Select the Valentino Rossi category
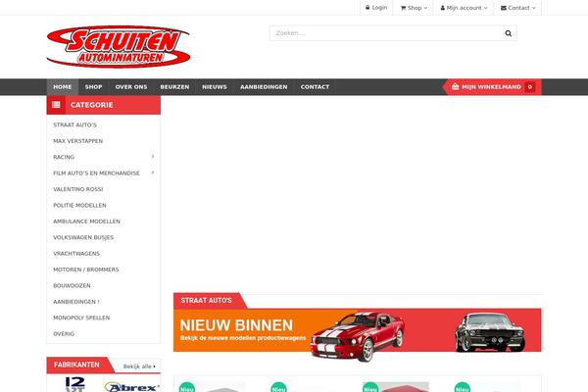Viewport: 588px width, 392px height. pos(78,189)
